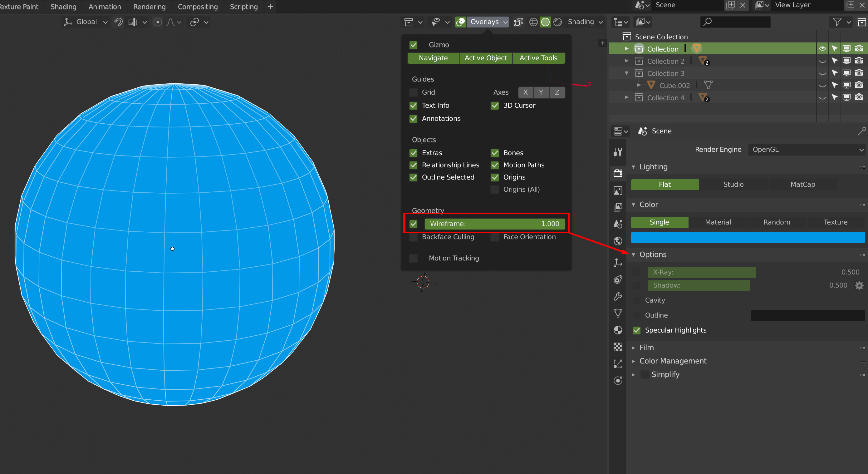Click the blue Single color swatch
Image resolution: width=868 pixels, height=474 pixels.
click(x=748, y=237)
